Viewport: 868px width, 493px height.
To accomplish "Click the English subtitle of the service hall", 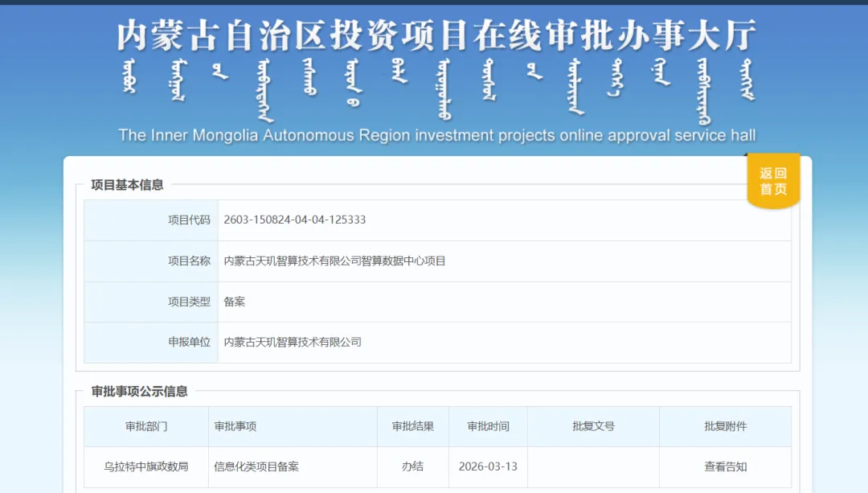I will coord(436,135).
